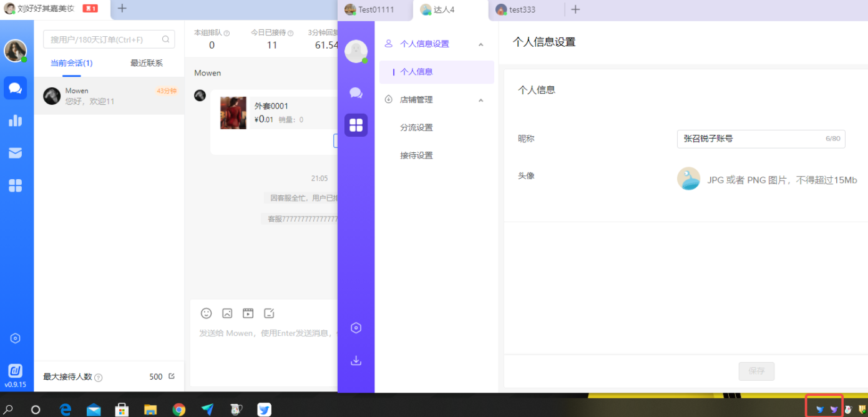868x417 pixels.
Task: Click the 昵称 input field
Action: click(x=752, y=139)
